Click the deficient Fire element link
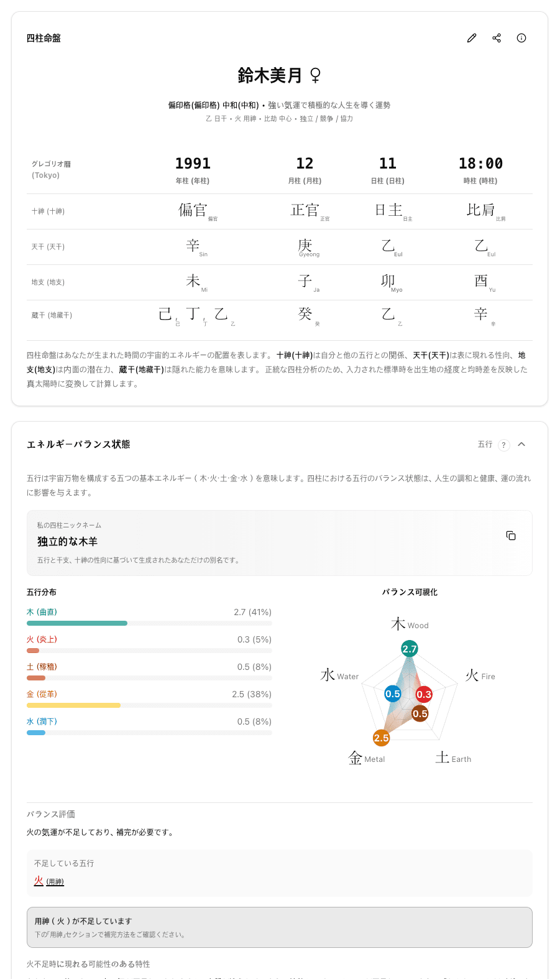Screen dimensions: 560x979 (x=39, y=881)
